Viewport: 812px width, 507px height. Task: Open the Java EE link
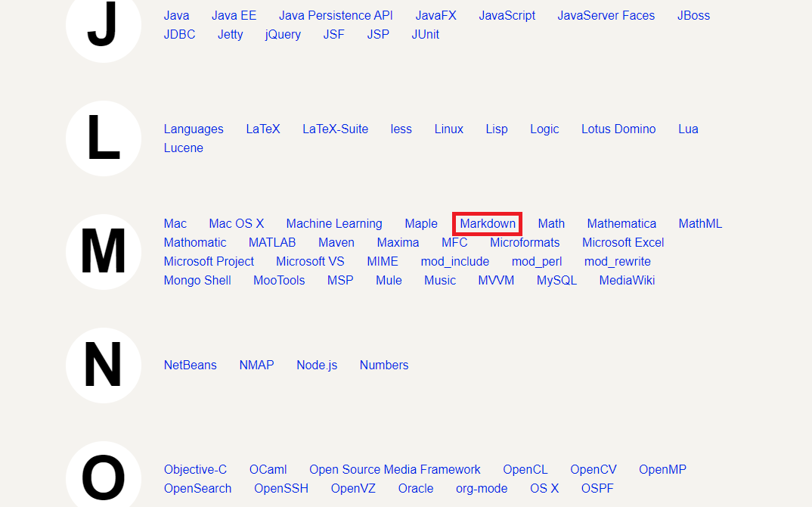click(x=234, y=16)
